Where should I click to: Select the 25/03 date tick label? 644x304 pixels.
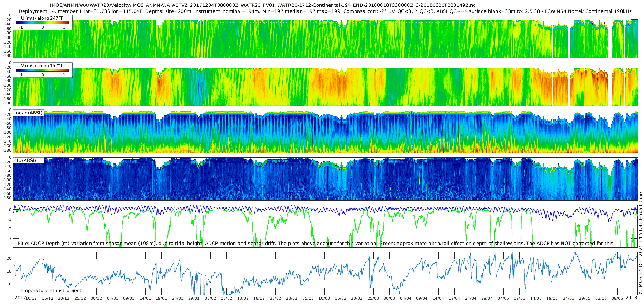pyautogui.click(x=373, y=298)
